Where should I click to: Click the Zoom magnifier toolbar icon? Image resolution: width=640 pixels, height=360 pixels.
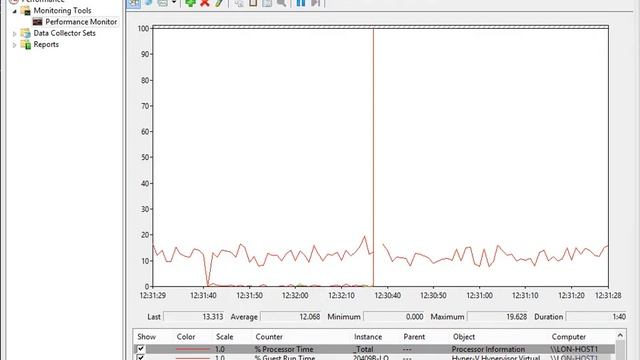tap(281, 3)
